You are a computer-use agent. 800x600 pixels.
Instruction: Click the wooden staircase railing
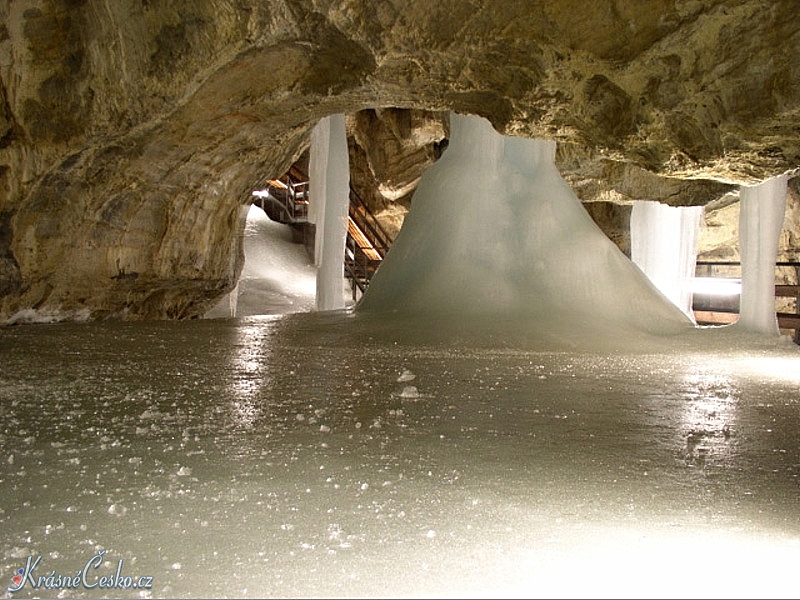[364, 240]
